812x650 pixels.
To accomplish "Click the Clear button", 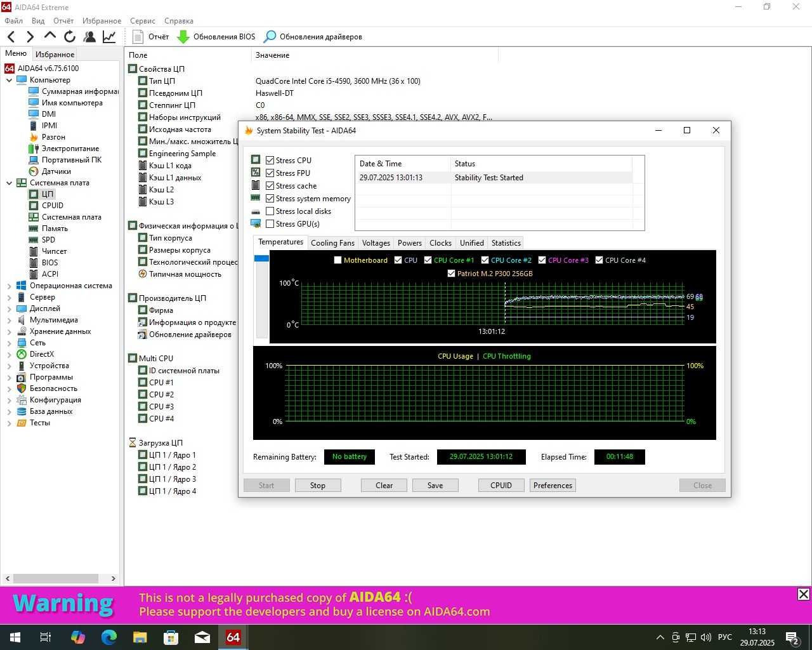I will (384, 486).
